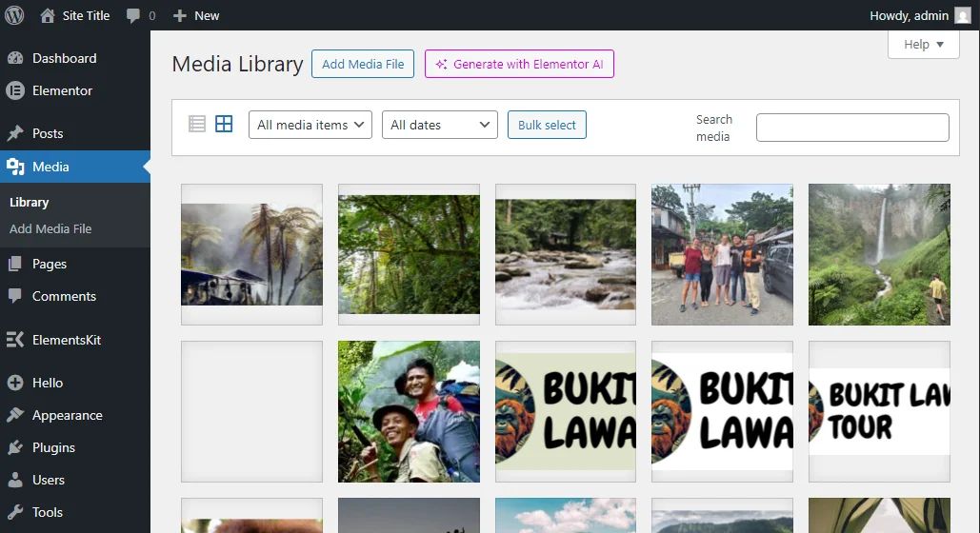Click the New link in admin bar
This screenshot has width=980, height=533.
[207, 15]
